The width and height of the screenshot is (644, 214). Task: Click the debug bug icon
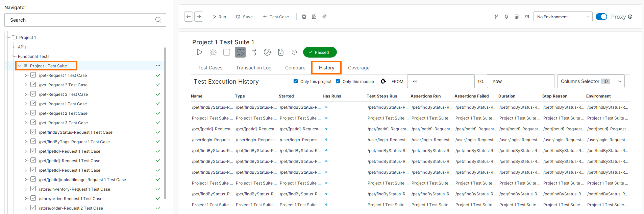pos(213,52)
